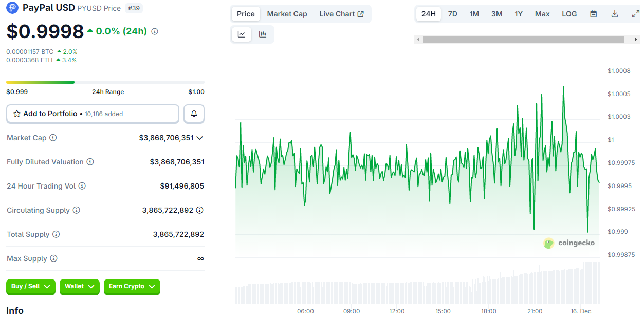The image size is (644, 317).
Task: Open the Live Chart tab
Action: 341,14
